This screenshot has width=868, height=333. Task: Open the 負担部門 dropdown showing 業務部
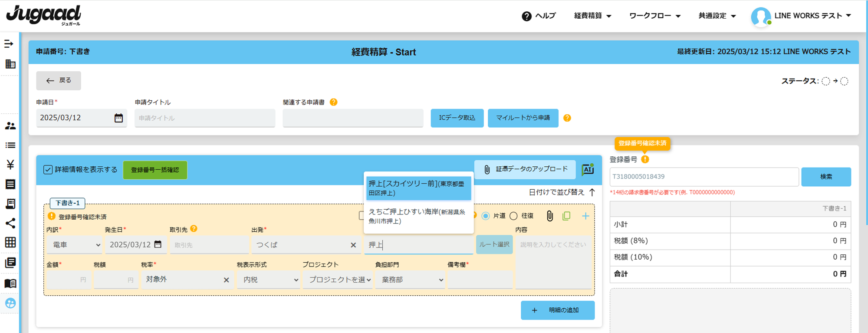[411, 280]
